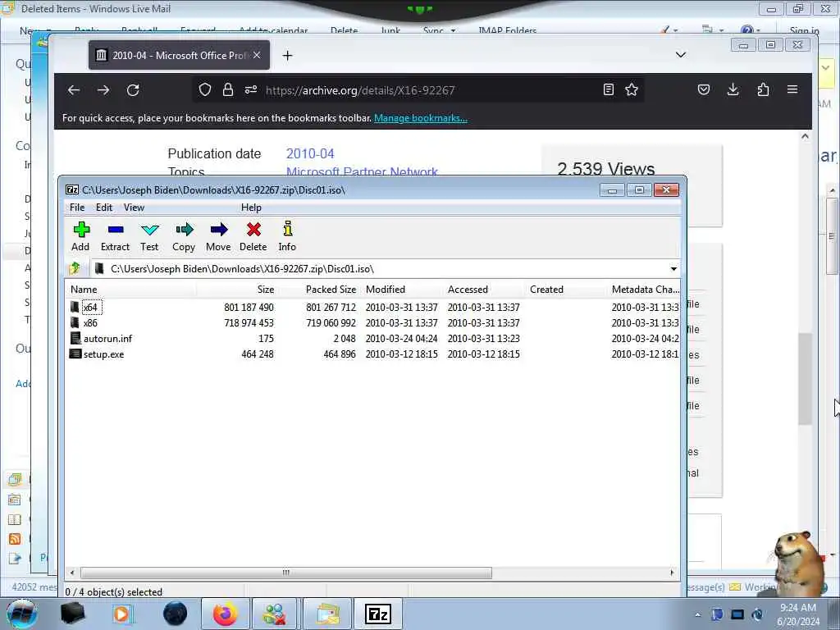
Task: Click Manage bookmarks link
Action: tap(421, 118)
